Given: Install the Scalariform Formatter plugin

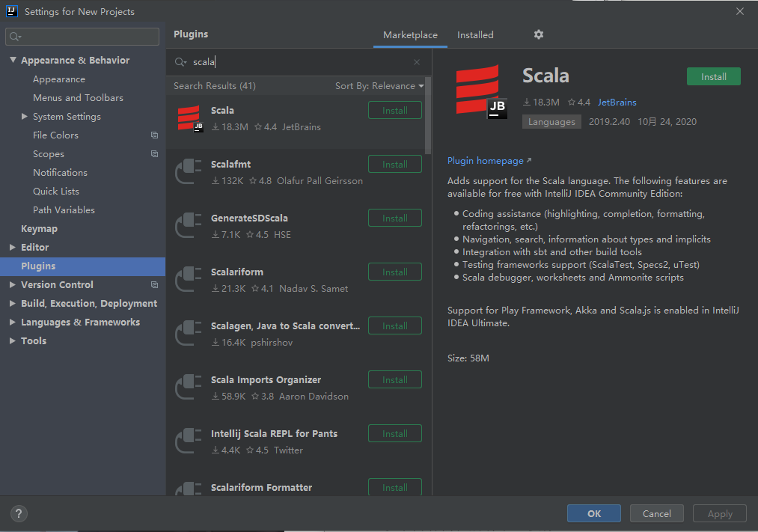Looking at the screenshot, I should [394, 487].
